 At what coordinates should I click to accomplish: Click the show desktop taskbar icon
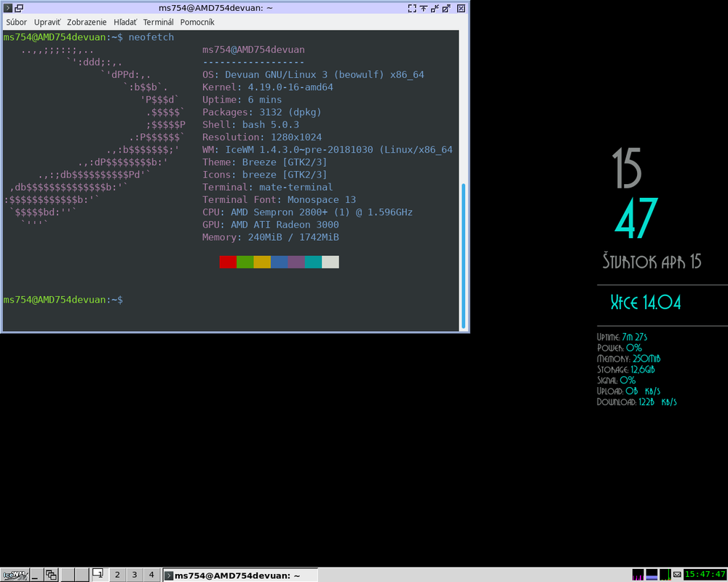[x=37, y=575]
